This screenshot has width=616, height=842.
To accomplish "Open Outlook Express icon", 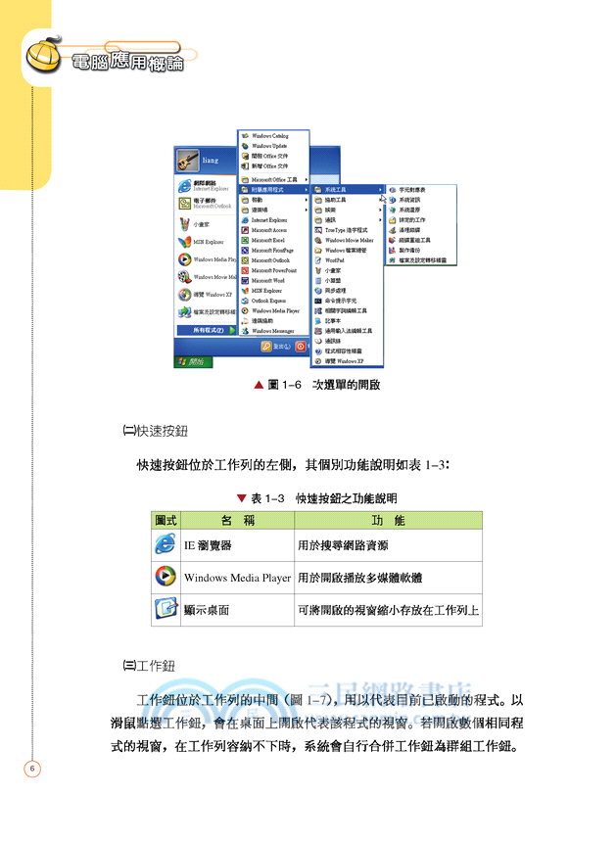I will (245, 301).
